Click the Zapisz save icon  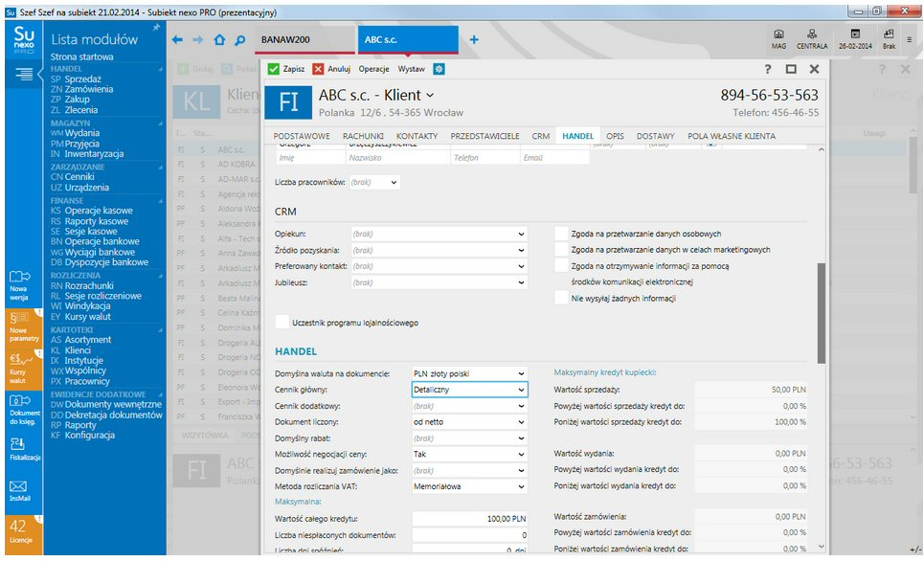pyautogui.click(x=274, y=69)
